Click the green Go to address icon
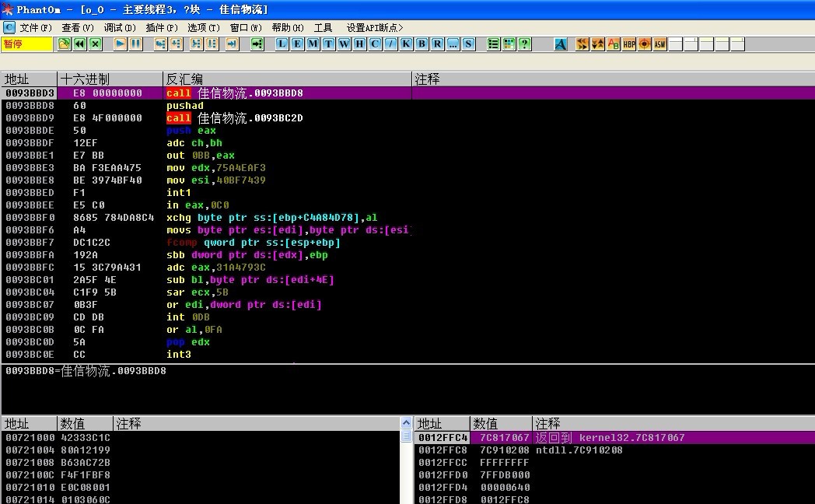This screenshot has width=815, height=504. coord(257,44)
